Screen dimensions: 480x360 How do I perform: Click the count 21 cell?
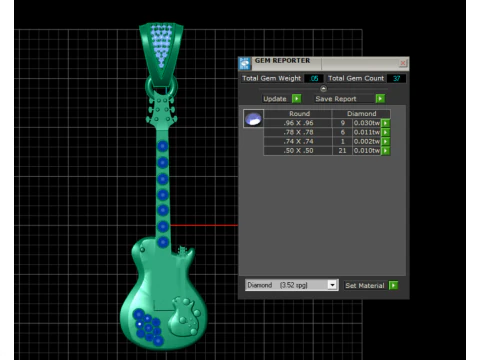click(342, 151)
